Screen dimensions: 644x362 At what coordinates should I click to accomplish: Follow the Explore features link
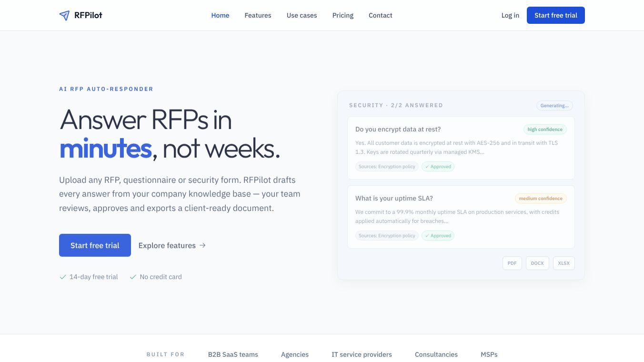click(172, 245)
